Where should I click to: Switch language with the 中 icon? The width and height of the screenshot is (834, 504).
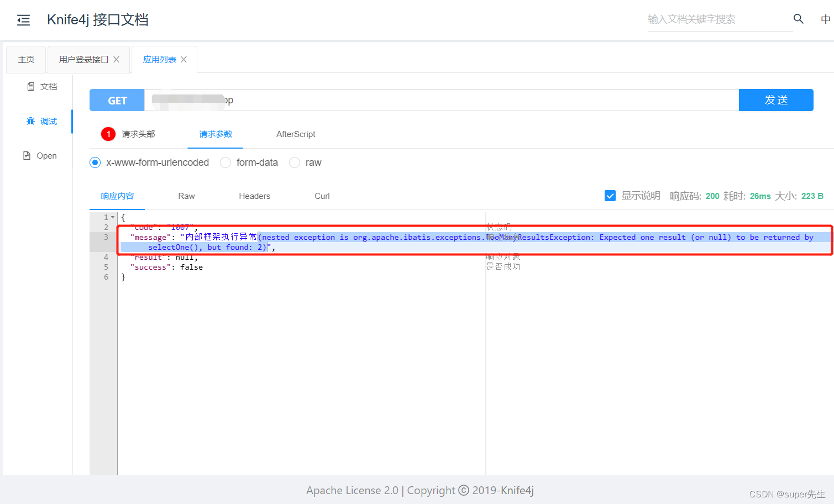coord(826,19)
